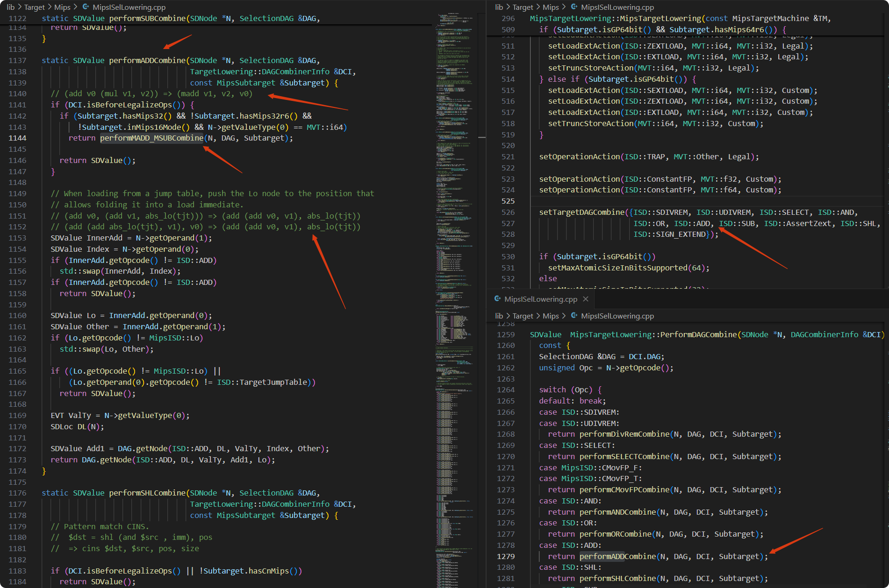This screenshot has height=588, width=889.
Task: Click the left editor's vertical scrollbar marker
Action: click(x=481, y=137)
